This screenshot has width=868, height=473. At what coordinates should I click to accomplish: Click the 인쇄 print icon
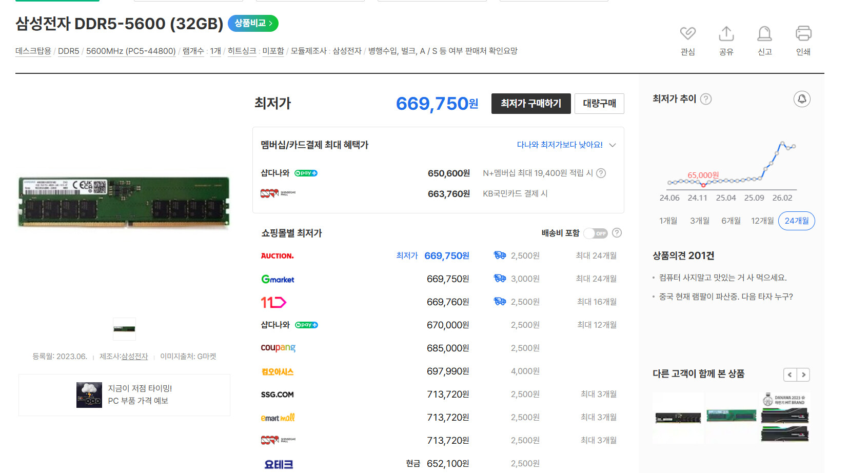point(803,34)
